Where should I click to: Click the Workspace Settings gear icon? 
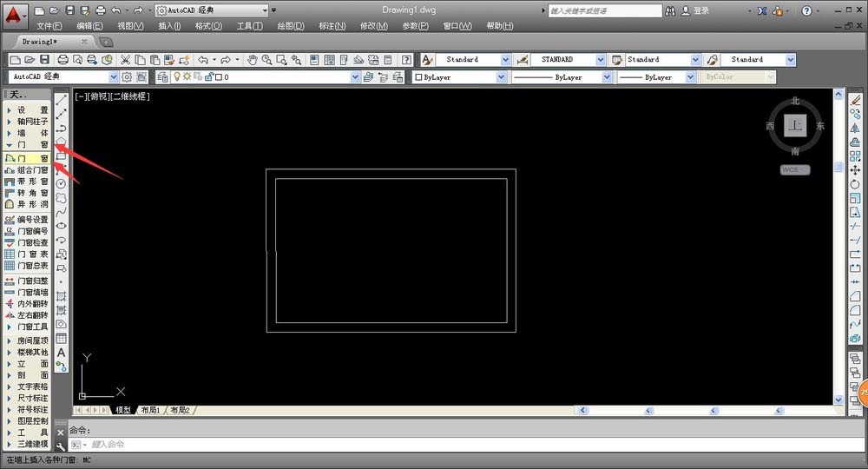pos(127,77)
